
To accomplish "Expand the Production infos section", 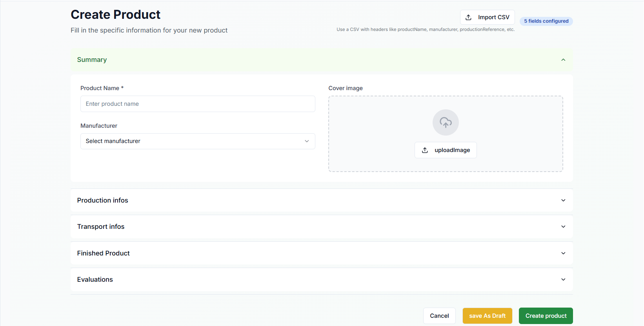I will tap(322, 200).
